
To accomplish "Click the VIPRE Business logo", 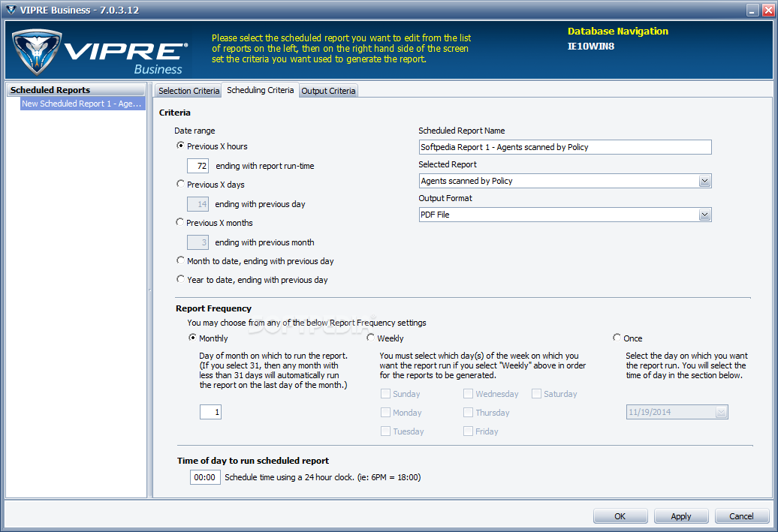I will pyautogui.click(x=100, y=52).
